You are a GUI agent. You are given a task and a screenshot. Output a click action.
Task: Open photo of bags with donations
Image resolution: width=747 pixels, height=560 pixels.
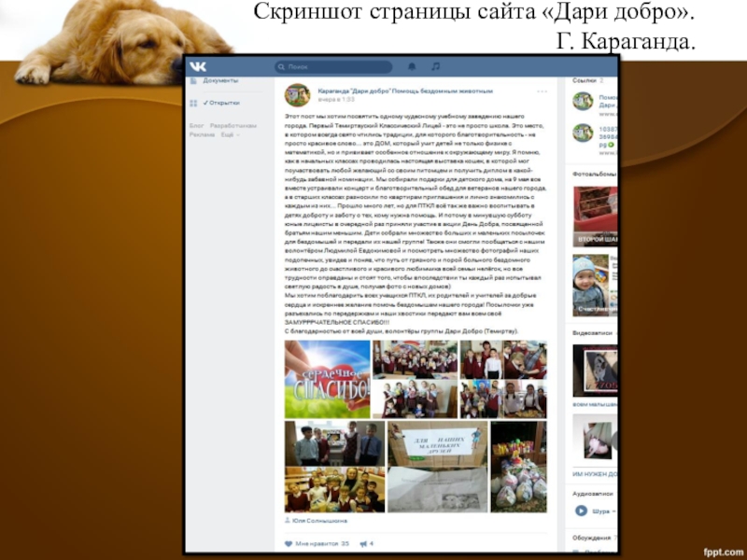pyautogui.click(x=519, y=466)
